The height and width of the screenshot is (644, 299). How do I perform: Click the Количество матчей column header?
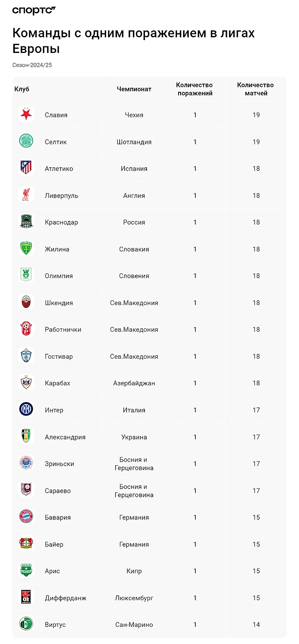(256, 89)
